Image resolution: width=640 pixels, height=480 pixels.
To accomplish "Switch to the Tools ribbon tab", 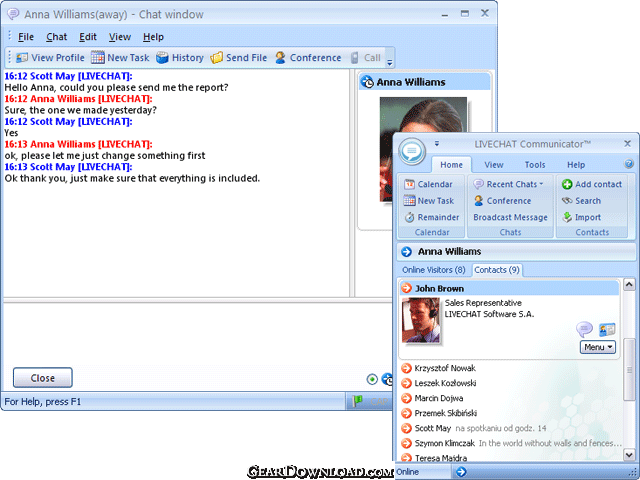I will 535,165.
